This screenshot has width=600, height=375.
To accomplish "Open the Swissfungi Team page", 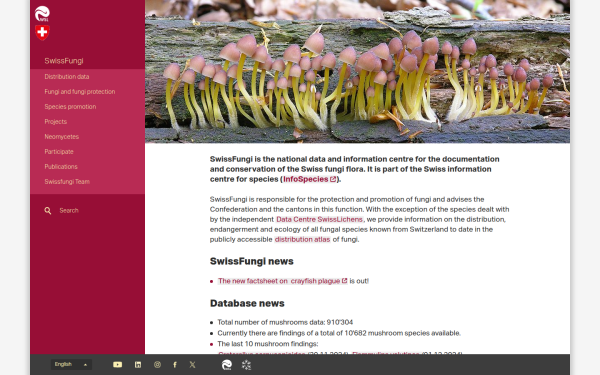I will tap(67, 181).
